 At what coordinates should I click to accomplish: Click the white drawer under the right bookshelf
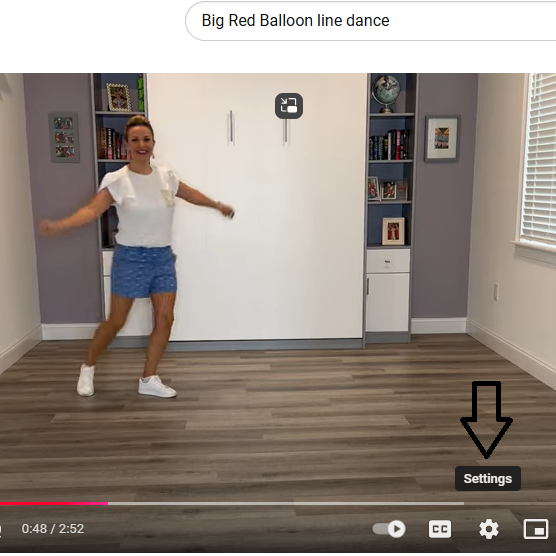(388, 261)
